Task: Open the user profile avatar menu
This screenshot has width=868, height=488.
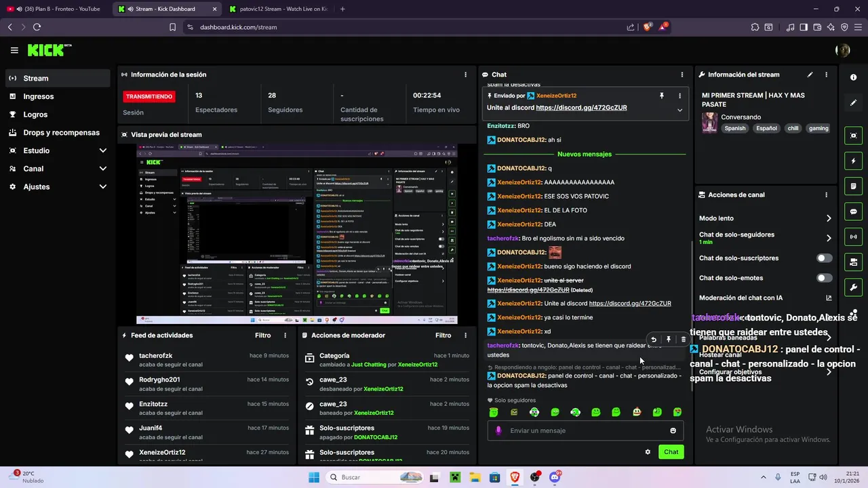Action: 843,50
